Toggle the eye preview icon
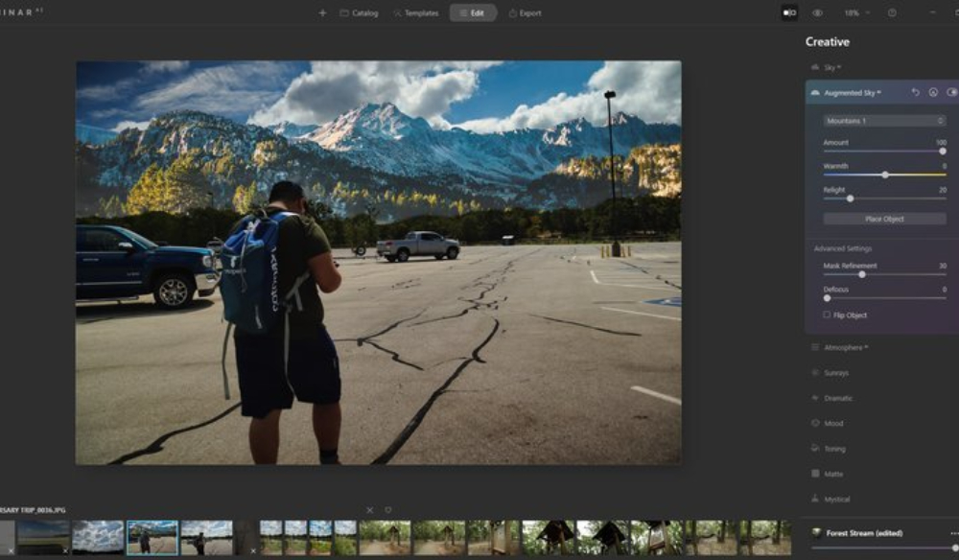This screenshot has width=959, height=560. [x=817, y=12]
